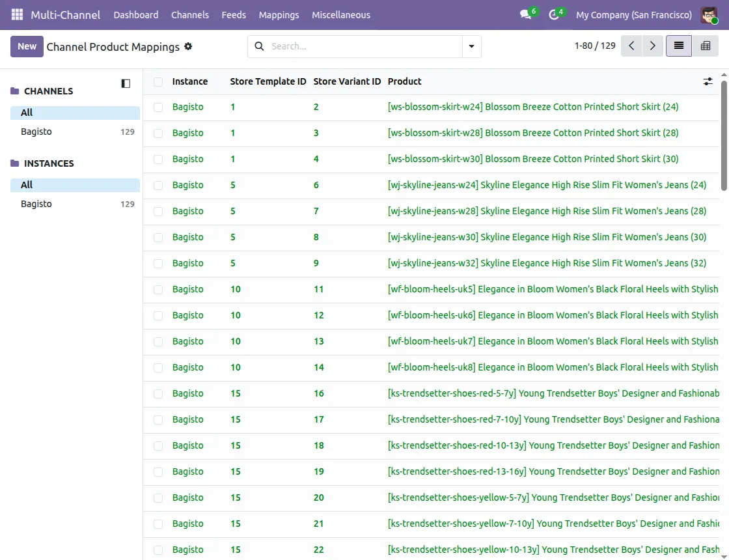This screenshot has height=560, width=729.
Task: Open product ws-blossom-skirt-w24 link
Action: click(x=533, y=107)
